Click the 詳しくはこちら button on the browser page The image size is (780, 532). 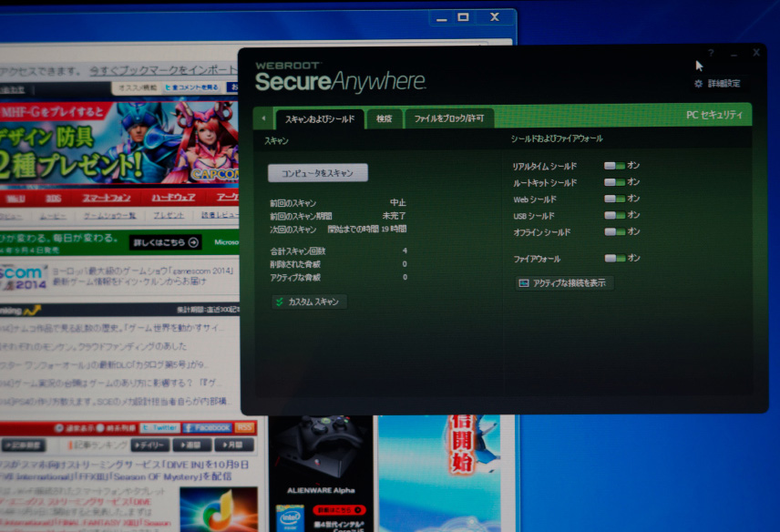point(166,242)
